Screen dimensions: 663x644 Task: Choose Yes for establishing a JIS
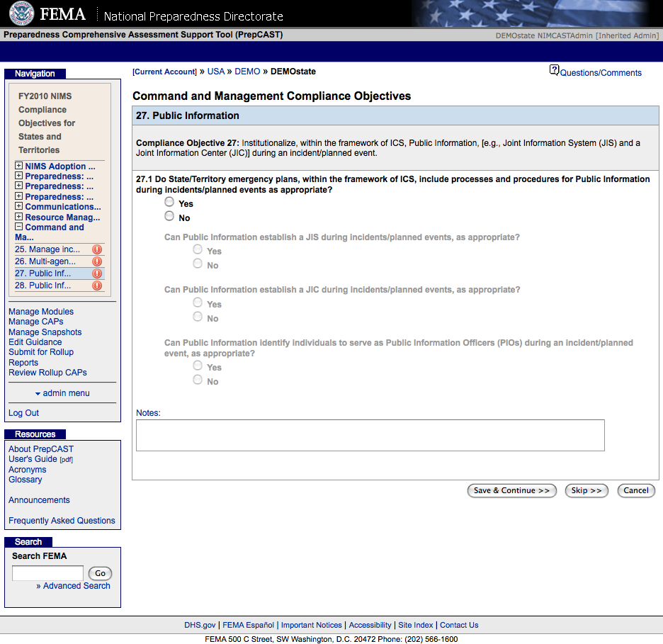coord(198,250)
